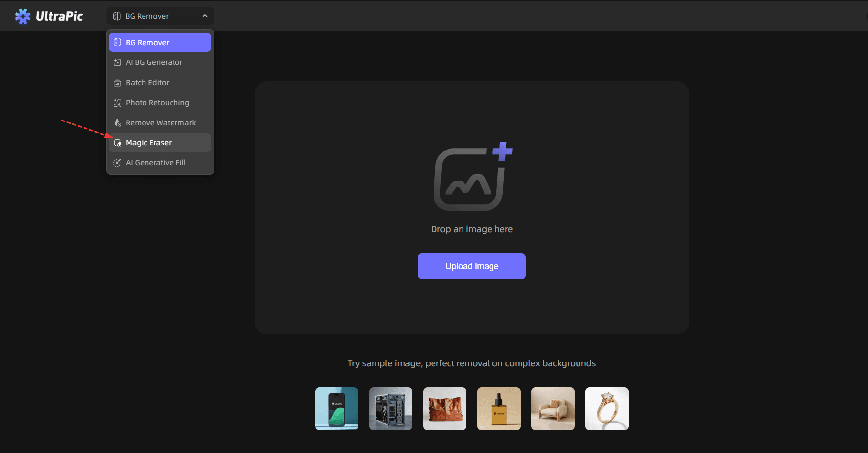Click the Remove Watermark droplet icon
The width and height of the screenshot is (868, 453).
tap(117, 123)
